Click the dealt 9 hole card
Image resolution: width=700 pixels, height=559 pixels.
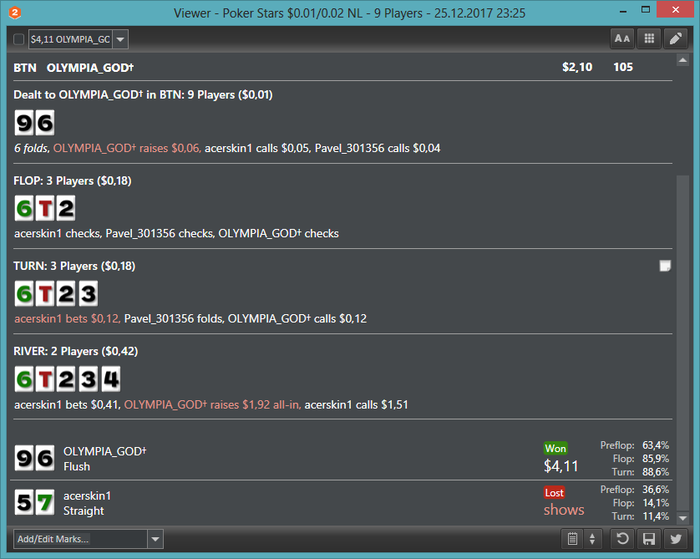coord(24,123)
